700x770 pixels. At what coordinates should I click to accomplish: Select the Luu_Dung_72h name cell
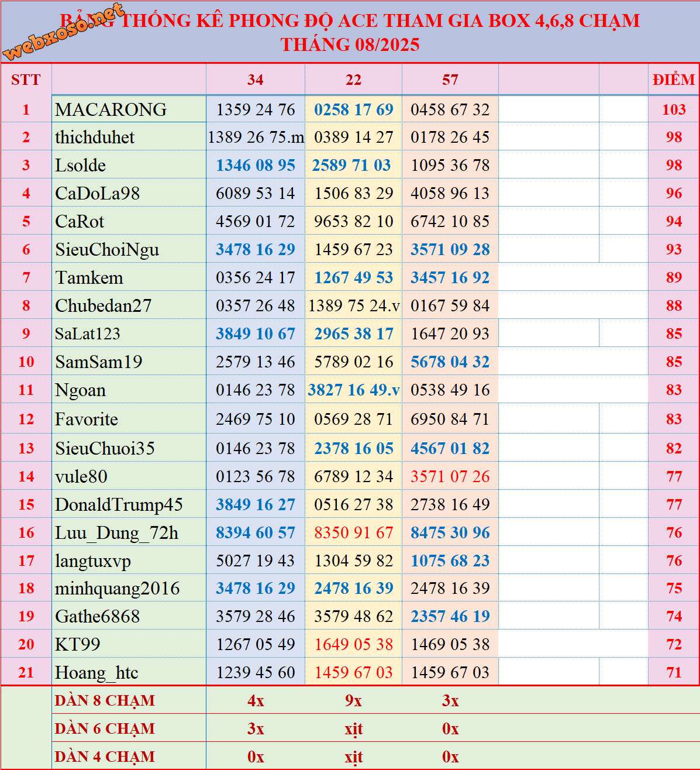click(x=116, y=532)
